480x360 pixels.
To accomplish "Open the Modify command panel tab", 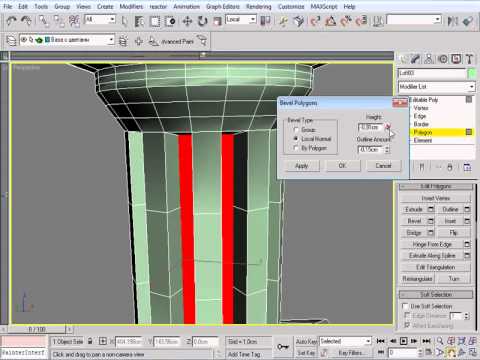I will tap(415, 59).
